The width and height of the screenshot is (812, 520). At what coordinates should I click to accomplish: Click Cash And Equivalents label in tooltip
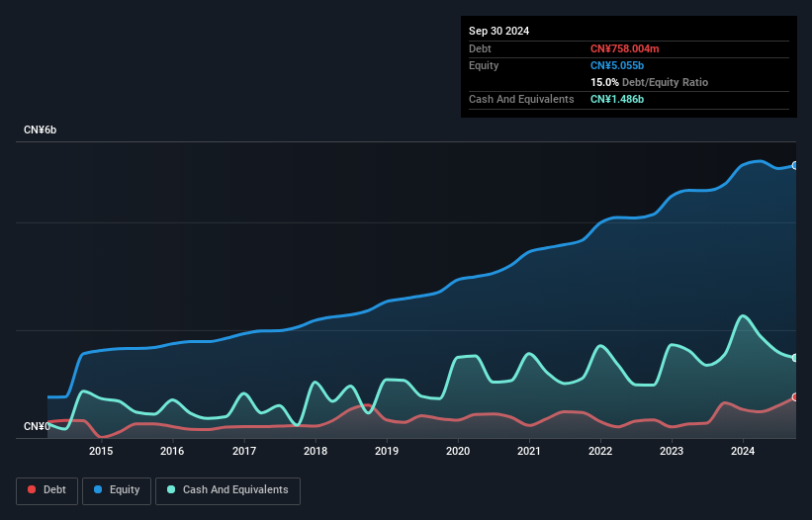pyautogui.click(x=521, y=99)
